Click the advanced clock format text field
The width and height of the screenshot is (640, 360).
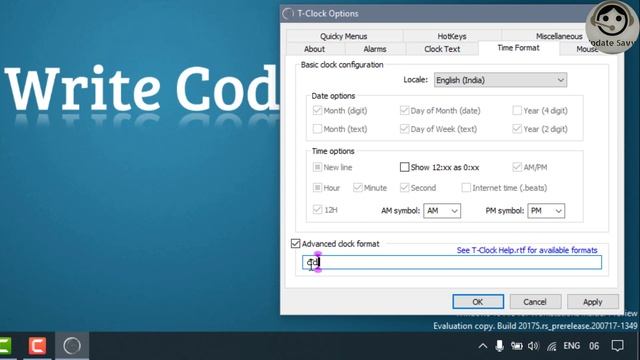tap(452, 262)
